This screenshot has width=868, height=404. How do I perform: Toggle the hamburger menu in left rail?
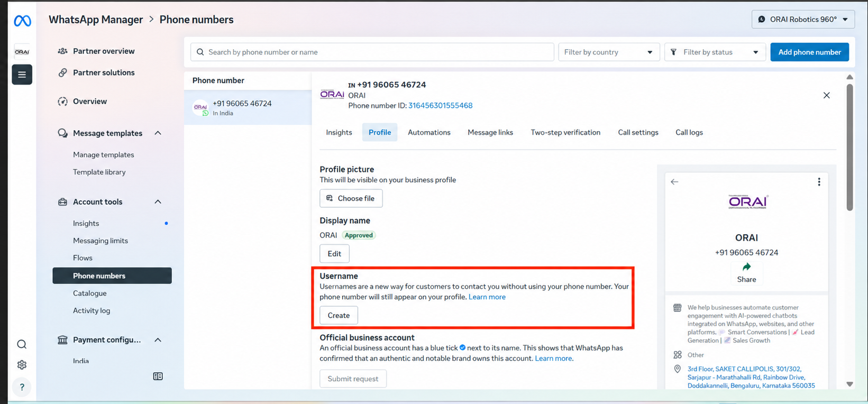22,75
